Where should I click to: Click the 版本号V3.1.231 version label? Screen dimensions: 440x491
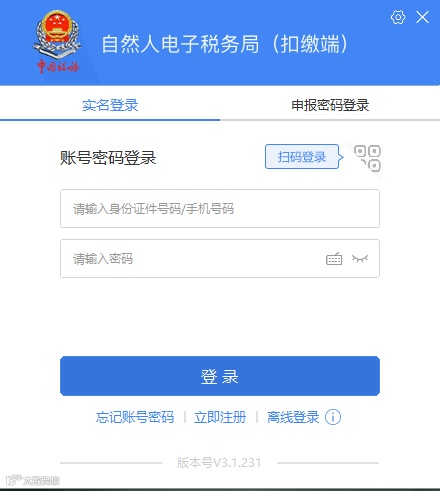pyautogui.click(x=219, y=463)
